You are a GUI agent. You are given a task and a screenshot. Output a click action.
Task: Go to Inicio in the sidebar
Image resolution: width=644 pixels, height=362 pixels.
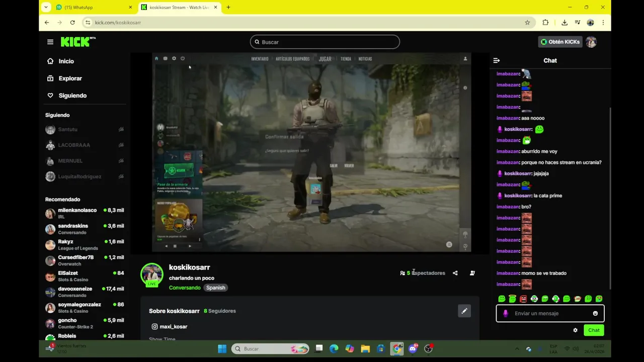coord(66,61)
